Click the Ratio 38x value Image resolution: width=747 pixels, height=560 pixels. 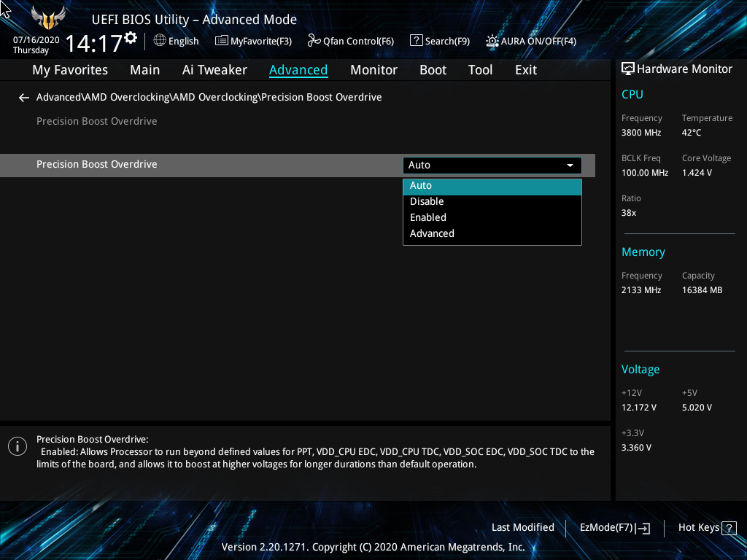point(628,213)
